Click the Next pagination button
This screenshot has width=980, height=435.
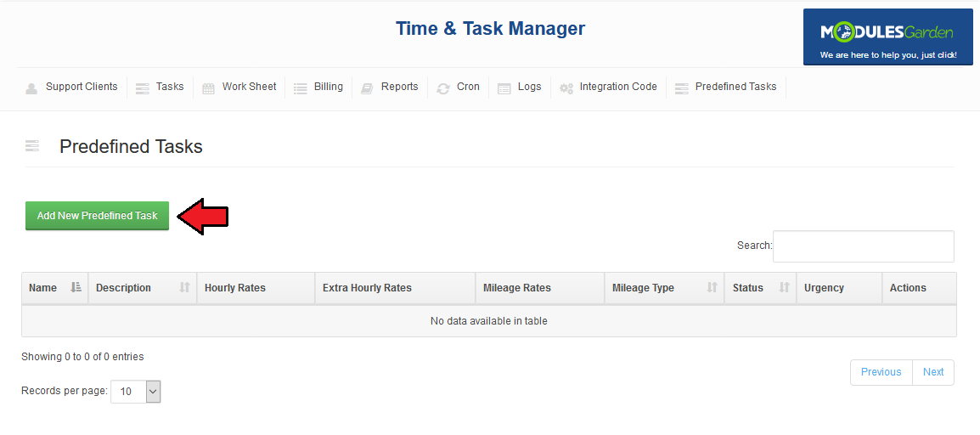click(933, 372)
